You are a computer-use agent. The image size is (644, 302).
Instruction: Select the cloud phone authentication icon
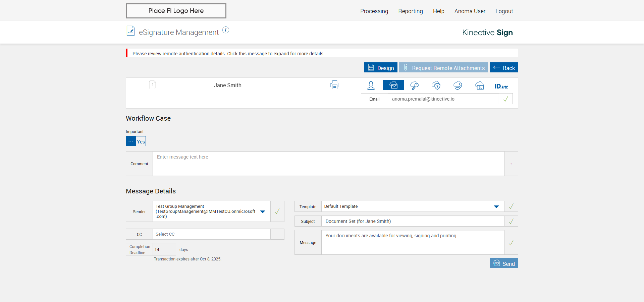point(458,85)
